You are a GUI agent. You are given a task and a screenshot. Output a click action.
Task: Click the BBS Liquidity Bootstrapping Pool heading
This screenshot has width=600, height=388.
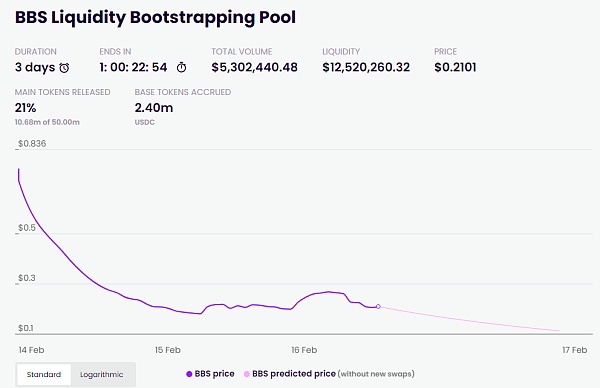[155, 17]
